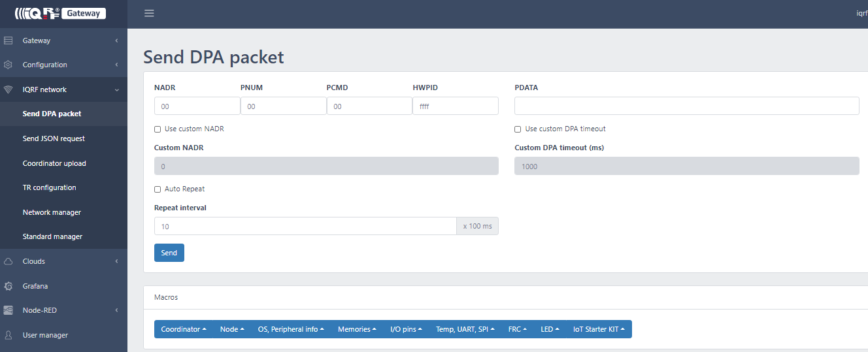Expand the Clouds menu chevron
This screenshot has width=868, height=352.
[116, 261]
